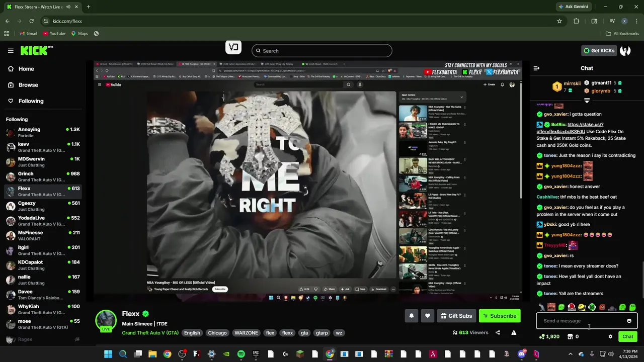Screen dimensions: 644x362
Task: Open Davee channel in Following list
Action: [x=43, y=295]
